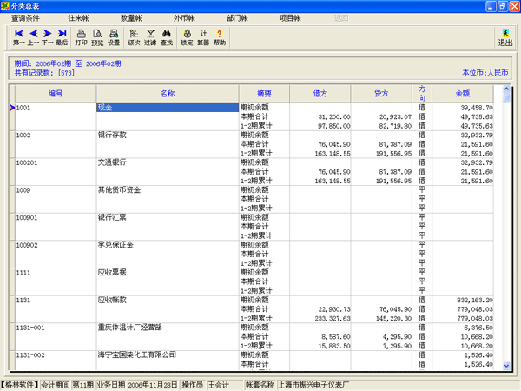The image size is (521, 391).
Task: Open the 数量帐 menu
Action: coord(132,19)
